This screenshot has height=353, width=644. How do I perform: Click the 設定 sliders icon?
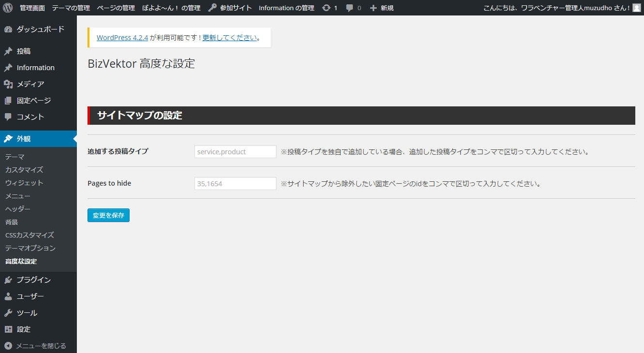point(8,329)
